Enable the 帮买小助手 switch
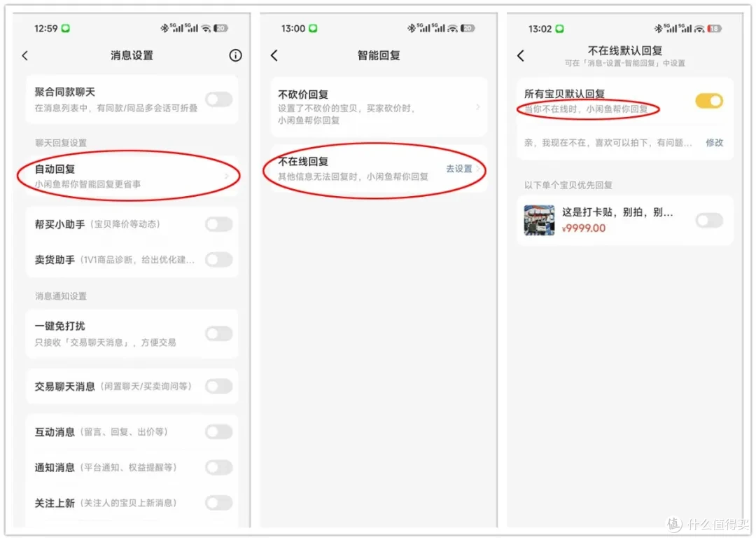Screen dimensions: 756x540 pyautogui.click(x=219, y=224)
